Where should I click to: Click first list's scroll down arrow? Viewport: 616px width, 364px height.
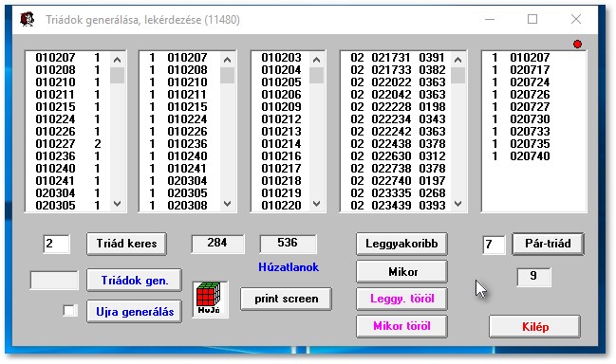tap(117, 204)
